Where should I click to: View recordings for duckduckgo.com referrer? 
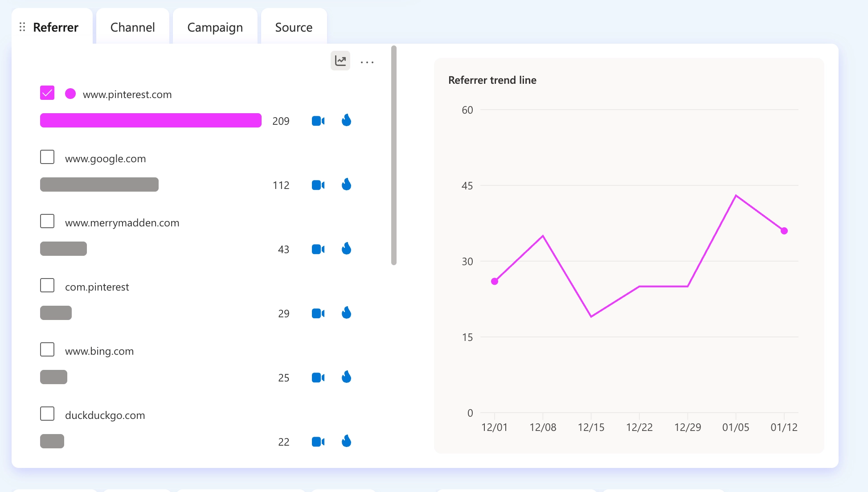pyautogui.click(x=318, y=442)
